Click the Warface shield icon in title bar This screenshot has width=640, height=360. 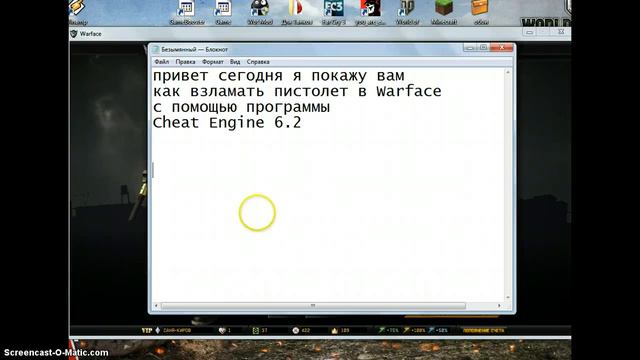point(74,33)
